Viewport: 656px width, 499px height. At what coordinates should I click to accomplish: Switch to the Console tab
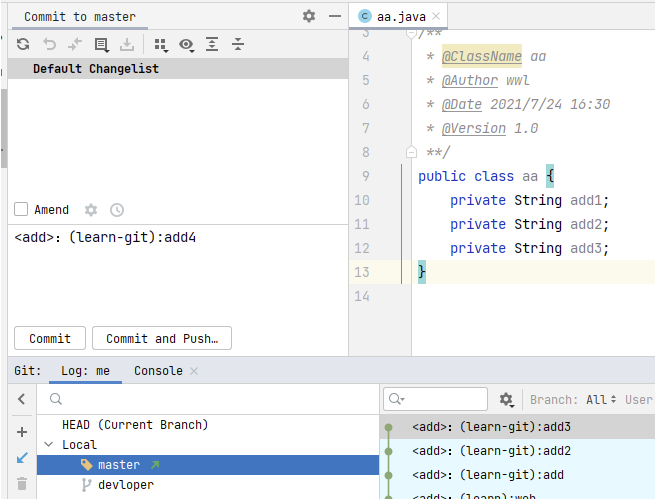[158, 371]
